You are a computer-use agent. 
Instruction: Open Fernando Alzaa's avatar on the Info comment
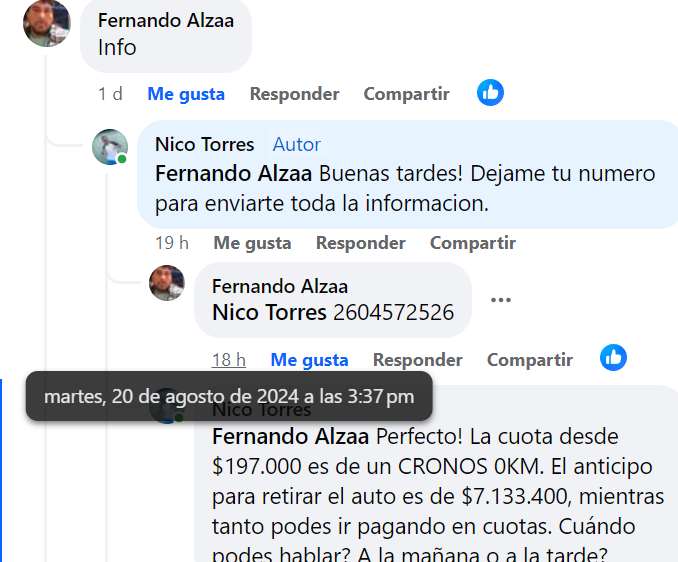point(47,23)
